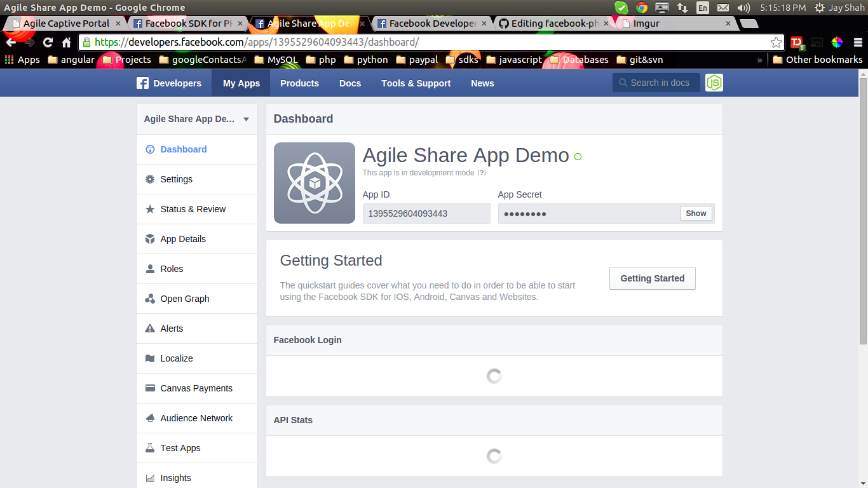Click the Apps shortcut in bookmarks bar
The width and height of the screenshot is (868, 488).
click(x=22, y=60)
